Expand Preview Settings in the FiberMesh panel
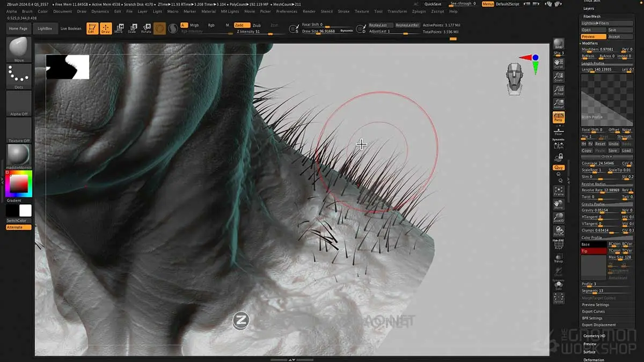This screenshot has height=362, width=644. [597, 305]
